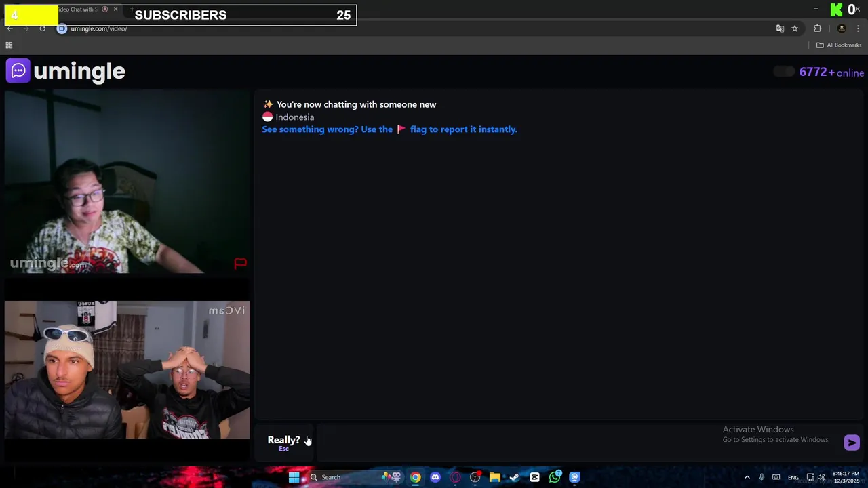Open the recorder icon with red dot
This screenshot has height=488, width=868.
pos(475,477)
